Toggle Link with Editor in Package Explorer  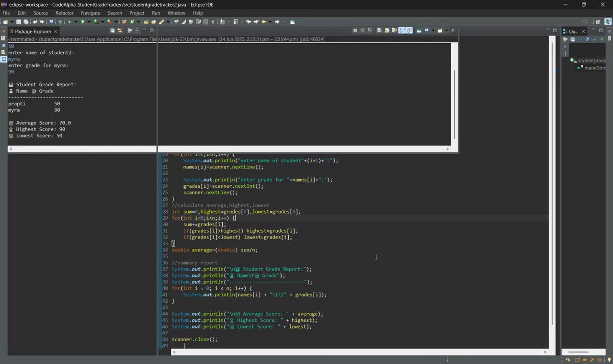pos(120,31)
